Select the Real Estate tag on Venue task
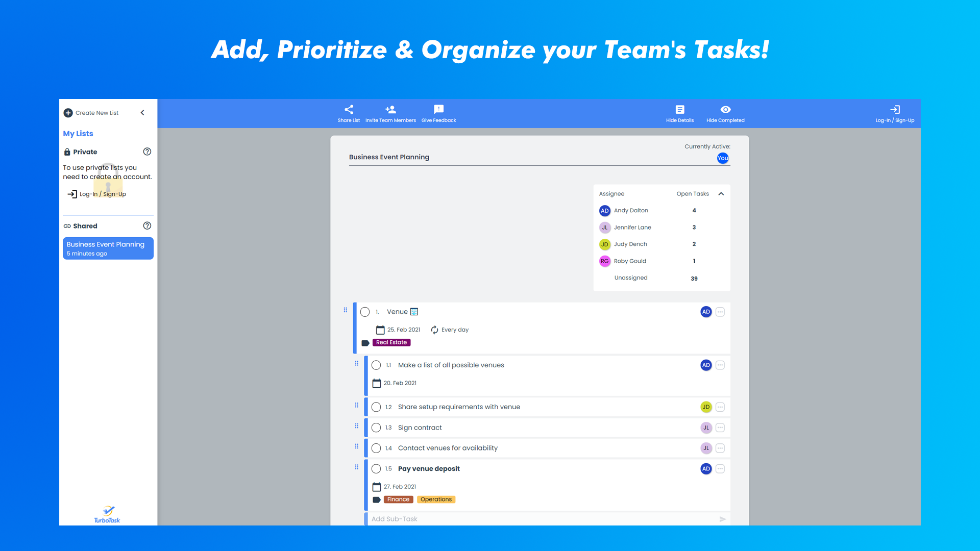This screenshot has width=980, height=551. tap(391, 342)
